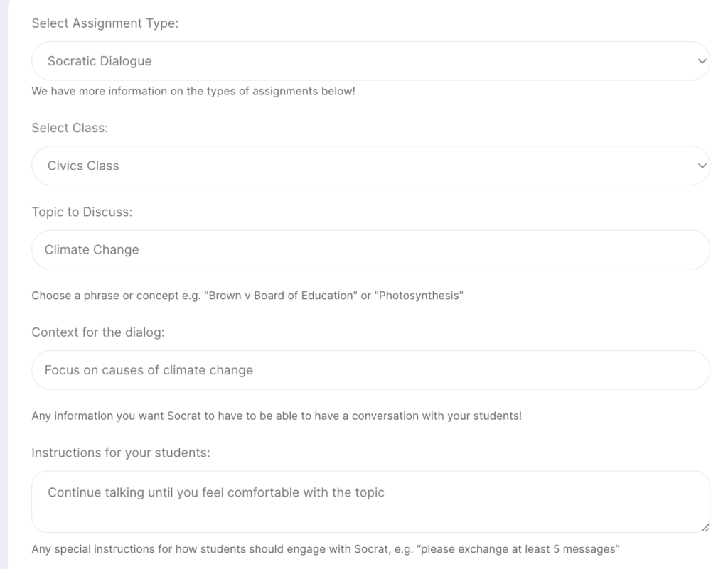Click the resize handle on the instructions textarea

705,528
